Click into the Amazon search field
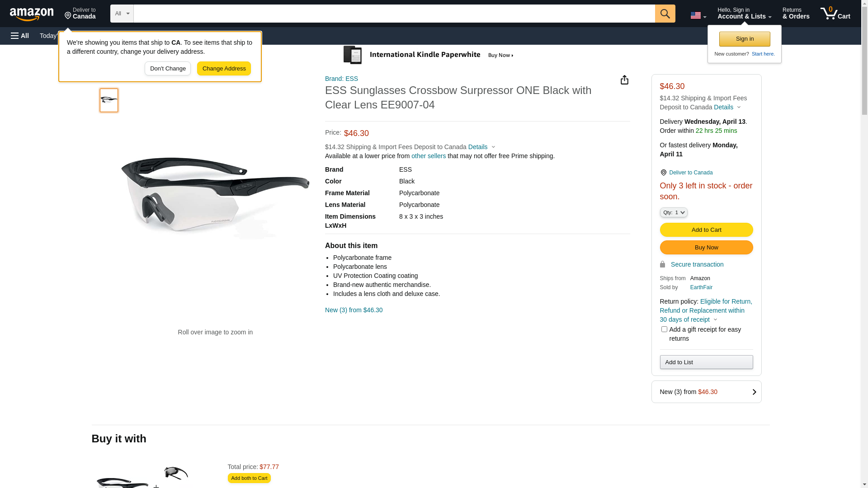The image size is (868, 488). click(x=394, y=14)
